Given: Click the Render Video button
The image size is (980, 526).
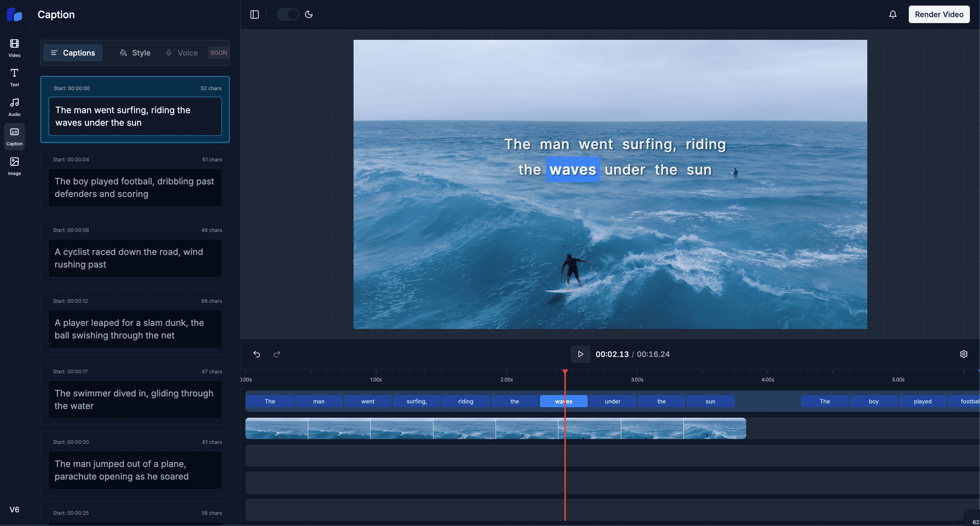Looking at the screenshot, I should point(939,14).
